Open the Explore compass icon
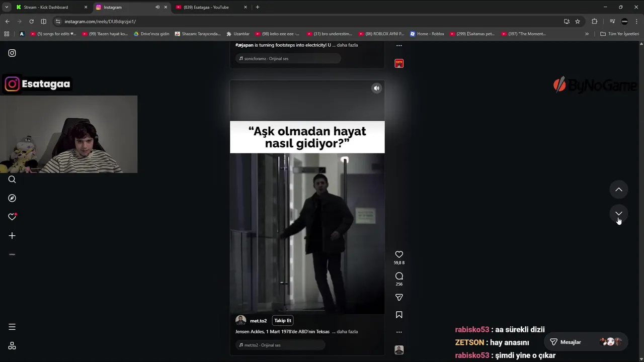This screenshot has width=644, height=362. tap(12, 198)
